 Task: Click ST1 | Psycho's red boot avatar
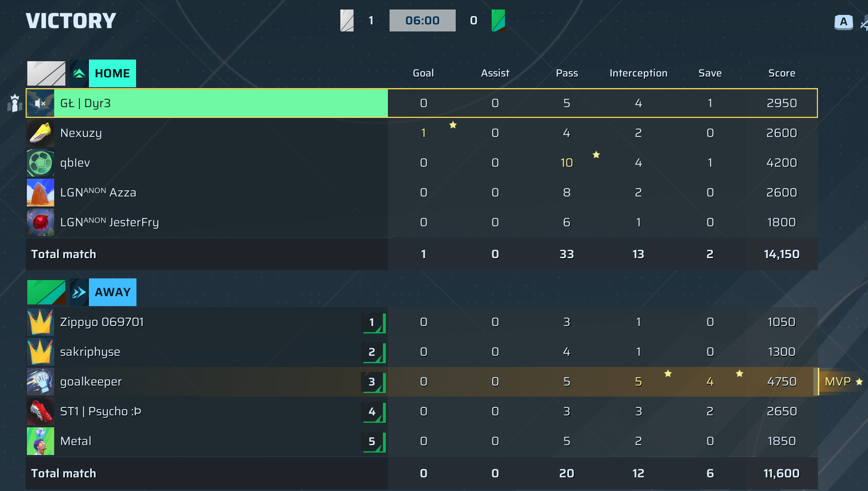click(41, 411)
